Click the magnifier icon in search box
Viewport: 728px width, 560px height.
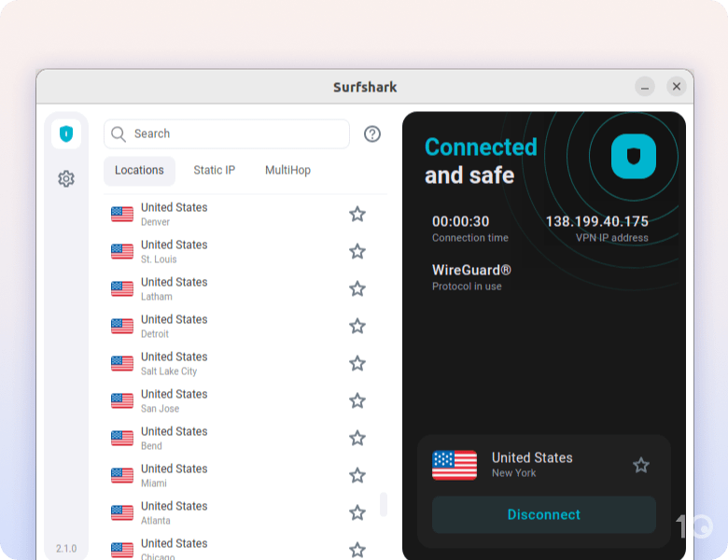(x=119, y=133)
